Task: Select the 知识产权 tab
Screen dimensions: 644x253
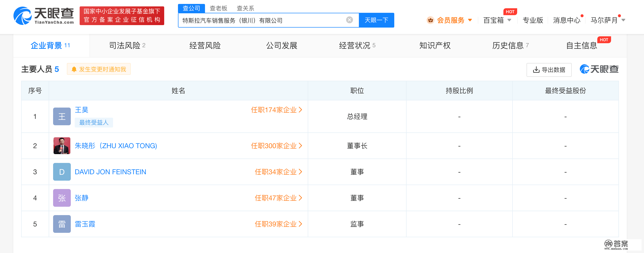Action: click(x=435, y=46)
